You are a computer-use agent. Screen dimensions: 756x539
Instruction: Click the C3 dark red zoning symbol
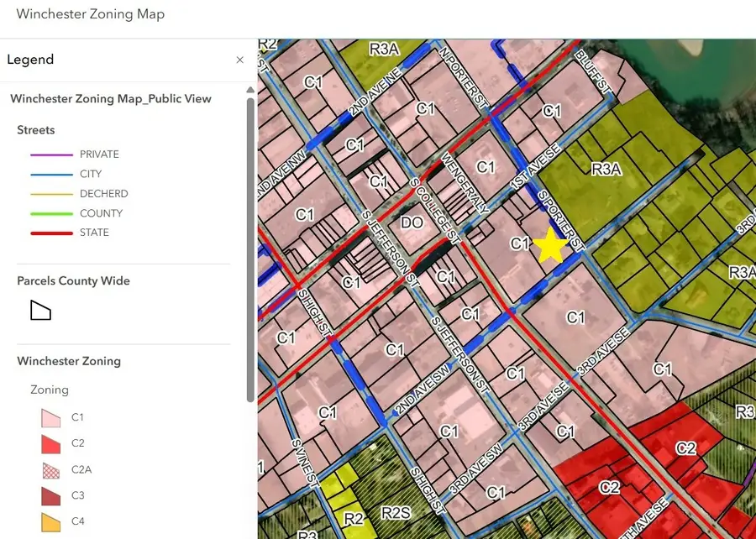50,495
